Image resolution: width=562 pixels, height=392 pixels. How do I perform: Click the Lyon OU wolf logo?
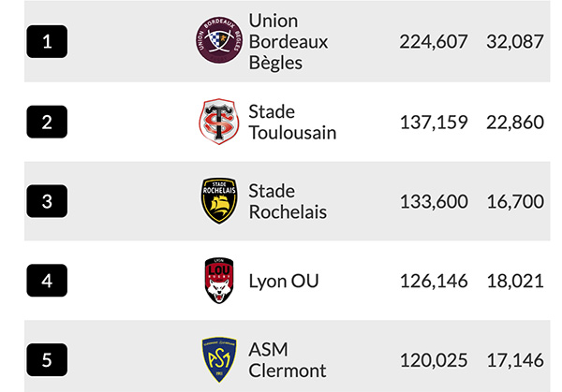[219, 281]
